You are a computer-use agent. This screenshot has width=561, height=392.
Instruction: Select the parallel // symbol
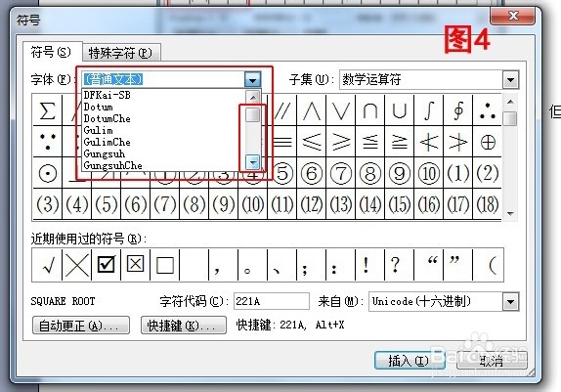(282, 110)
